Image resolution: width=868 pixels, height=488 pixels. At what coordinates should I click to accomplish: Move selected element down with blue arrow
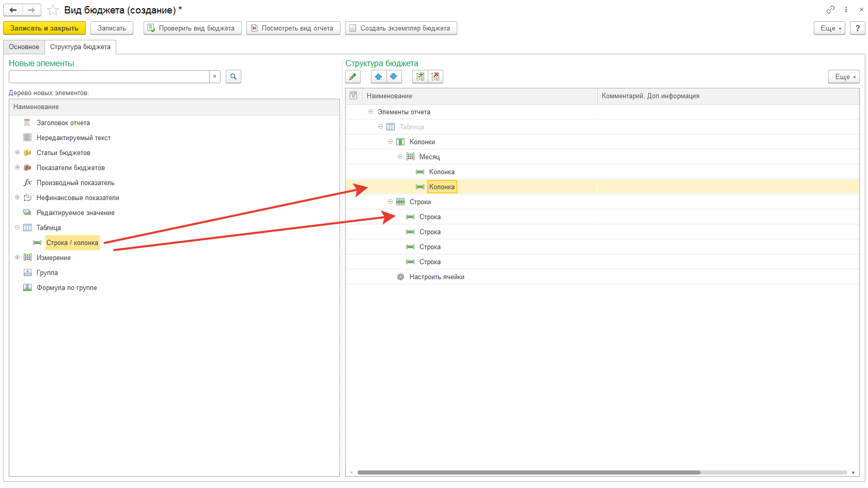pos(394,77)
